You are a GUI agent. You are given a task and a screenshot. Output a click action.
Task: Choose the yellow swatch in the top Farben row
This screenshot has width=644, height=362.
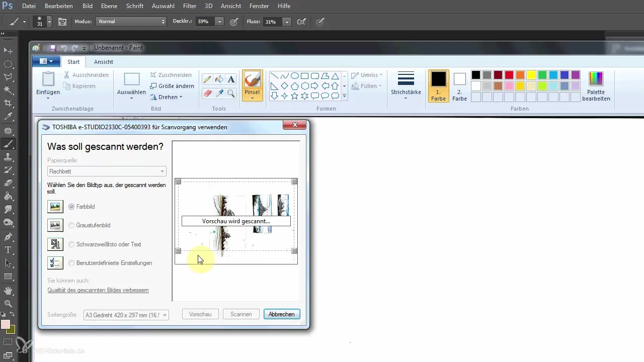(x=531, y=75)
